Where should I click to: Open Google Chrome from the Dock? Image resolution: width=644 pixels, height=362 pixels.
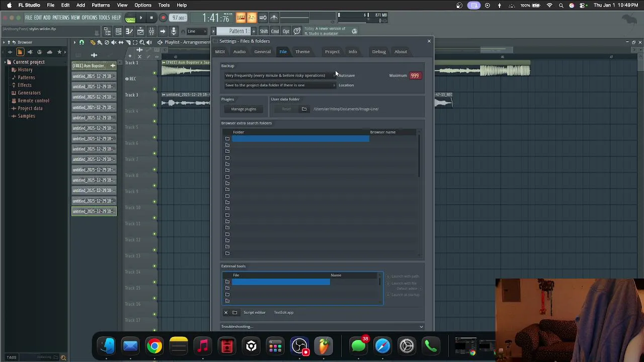point(154,346)
